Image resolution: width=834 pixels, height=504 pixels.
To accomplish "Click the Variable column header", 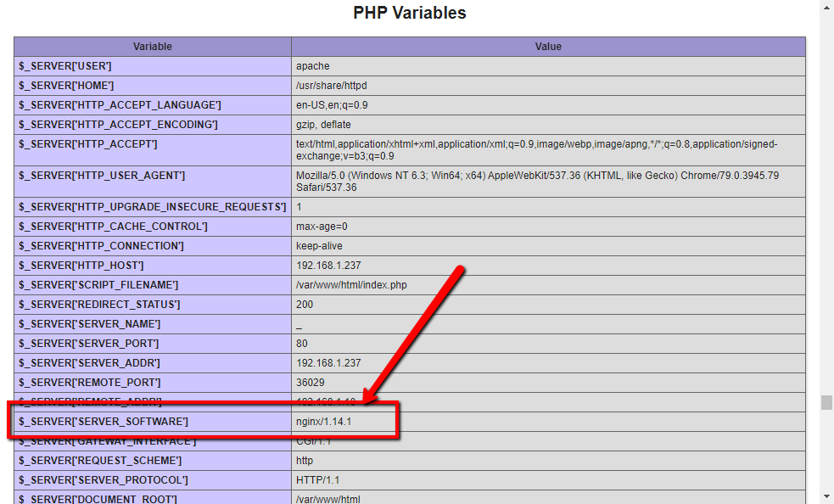I will 152,47.
